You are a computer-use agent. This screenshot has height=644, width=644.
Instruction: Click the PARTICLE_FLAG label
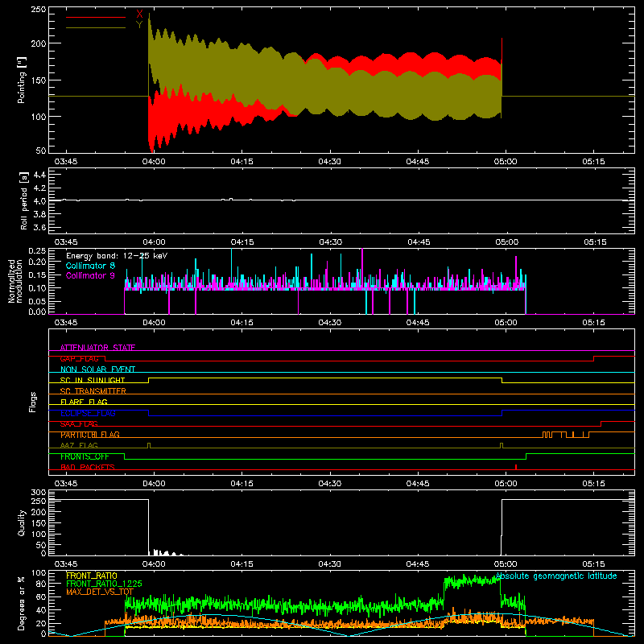[90, 434]
